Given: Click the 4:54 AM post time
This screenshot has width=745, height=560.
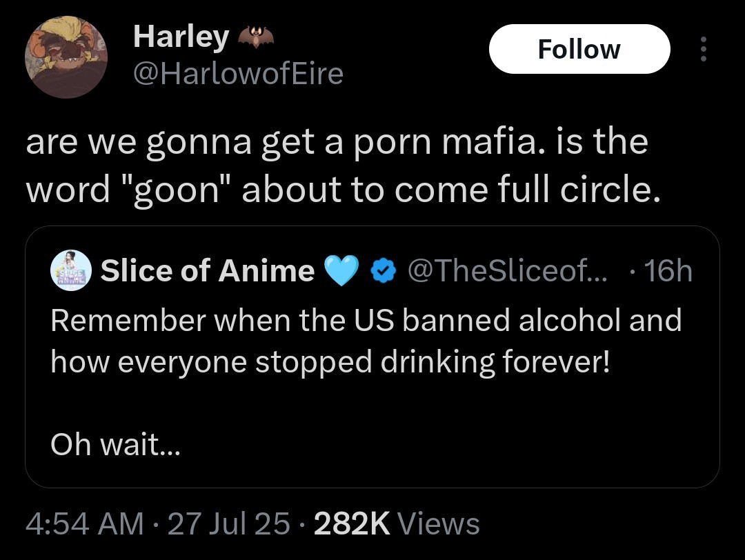Looking at the screenshot, I should tap(84, 523).
